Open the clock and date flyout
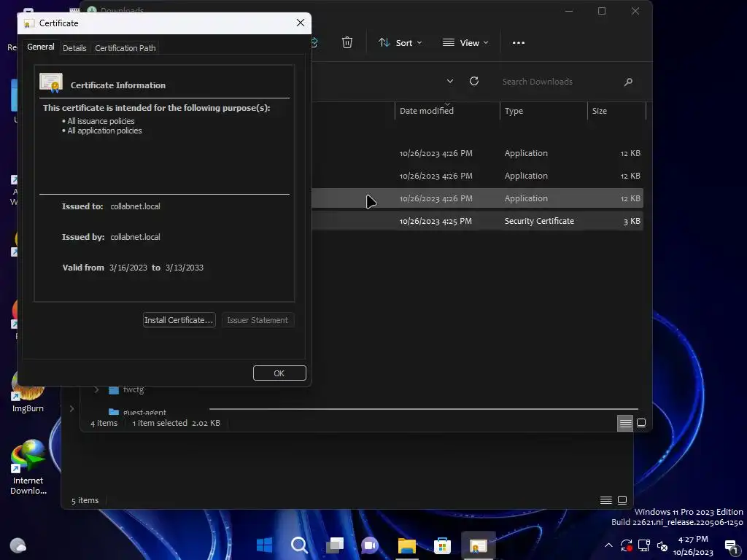This screenshot has height=560, width=747. coord(693,545)
